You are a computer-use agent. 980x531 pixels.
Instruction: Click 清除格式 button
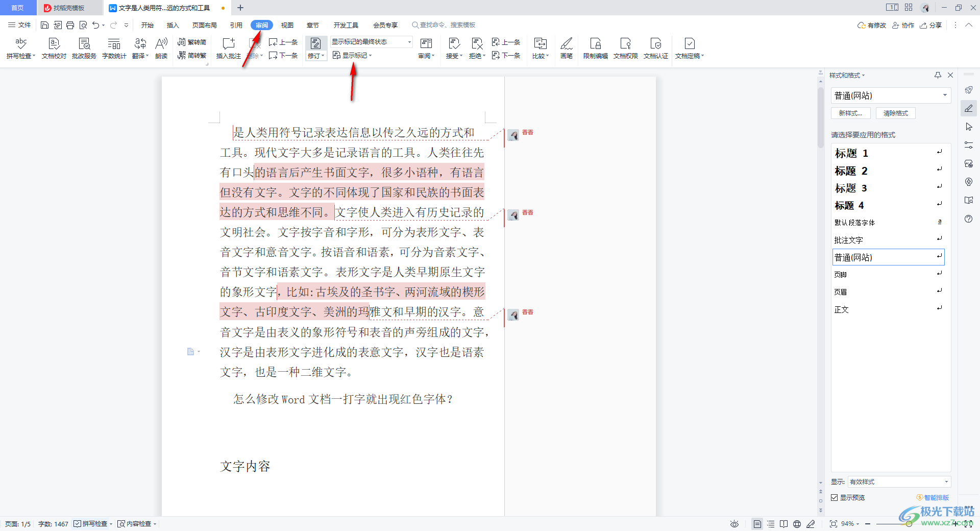pos(896,113)
